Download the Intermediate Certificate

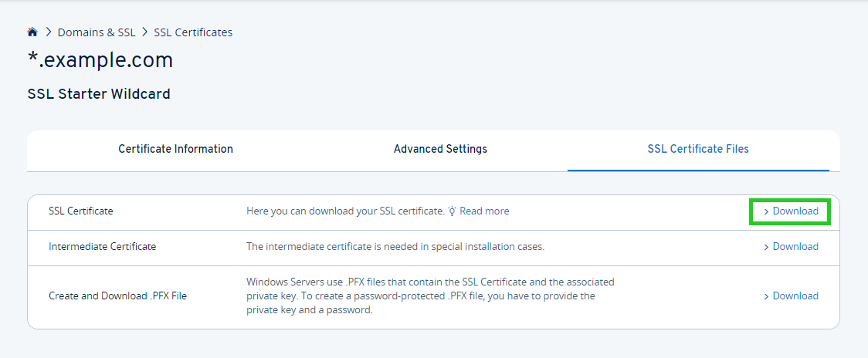click(x=795, y=247)
